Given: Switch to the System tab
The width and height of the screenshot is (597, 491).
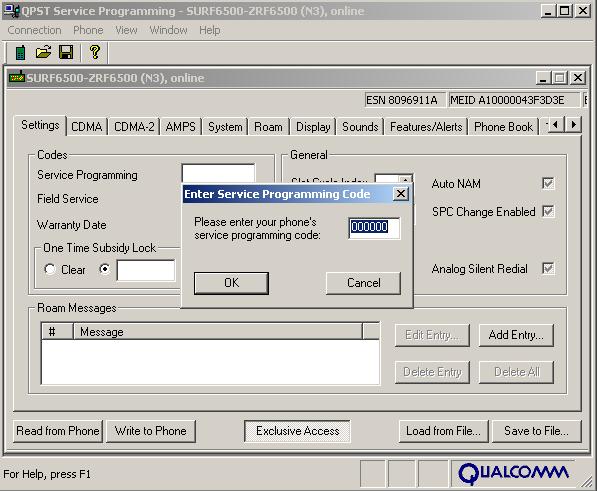Looking at the screenshot, I should (225, 127).
